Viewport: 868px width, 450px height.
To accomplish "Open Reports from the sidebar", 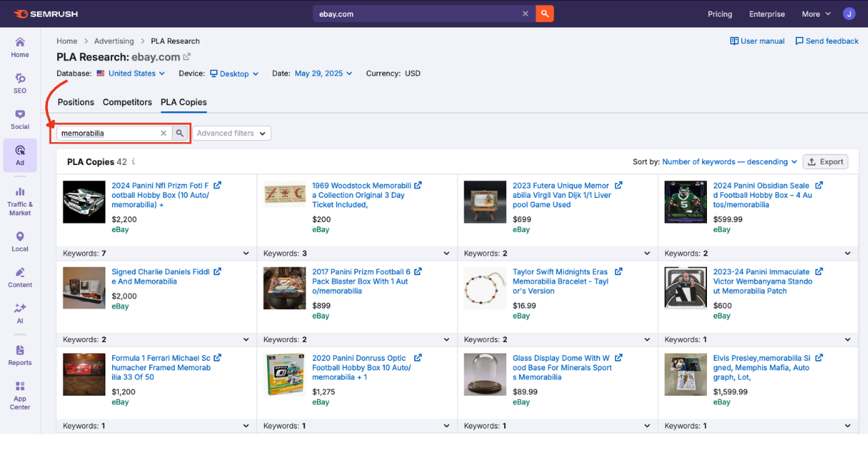I will point(20,355).
